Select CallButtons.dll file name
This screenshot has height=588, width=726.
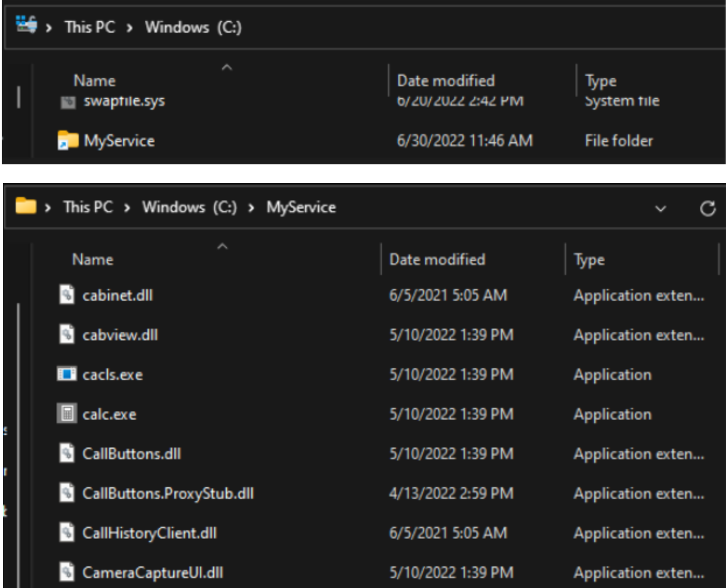(132, 453)
